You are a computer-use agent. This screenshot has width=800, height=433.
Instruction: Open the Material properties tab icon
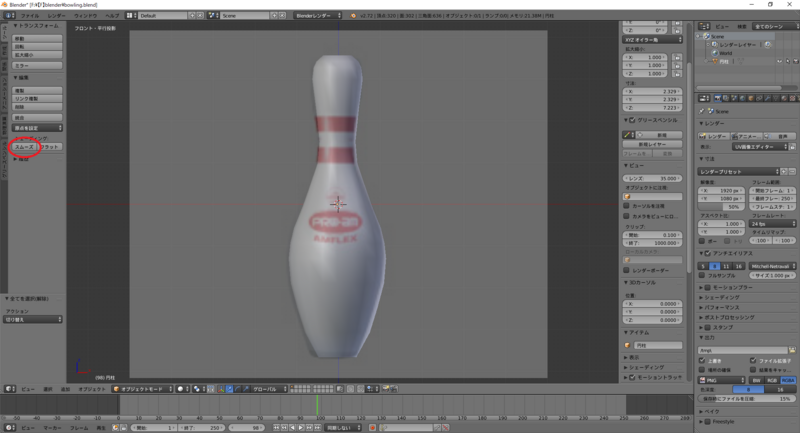point(784,98)
